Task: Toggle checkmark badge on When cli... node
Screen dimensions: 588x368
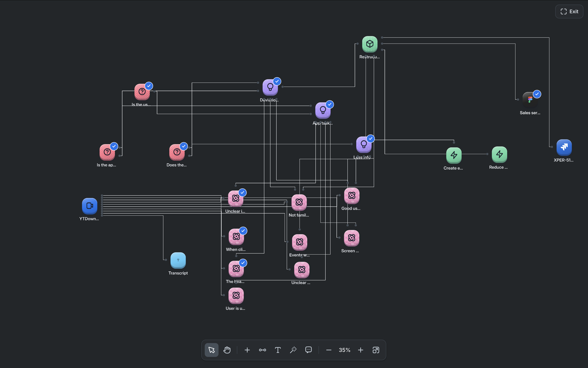Action: click(243, 231)
